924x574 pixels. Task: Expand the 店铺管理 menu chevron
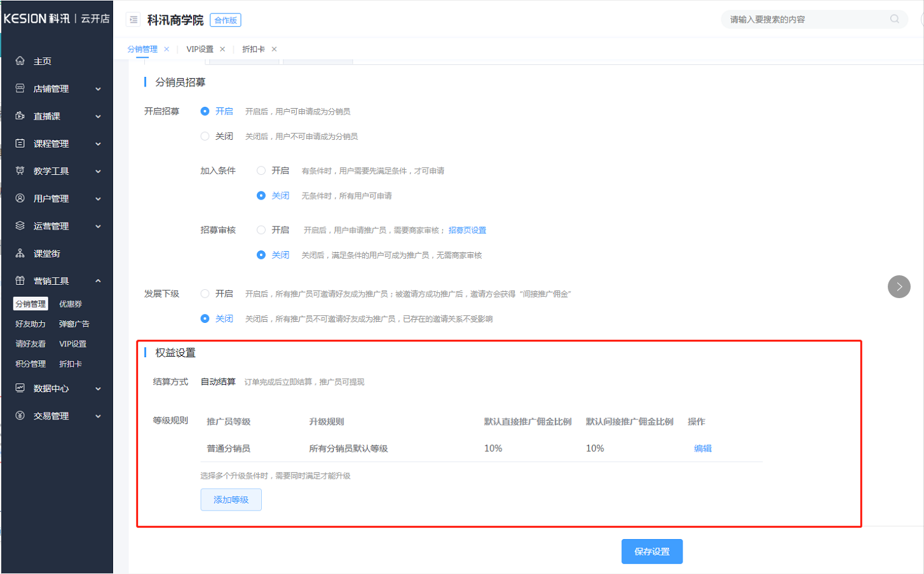pyautogui.click(x=98, y=89)
